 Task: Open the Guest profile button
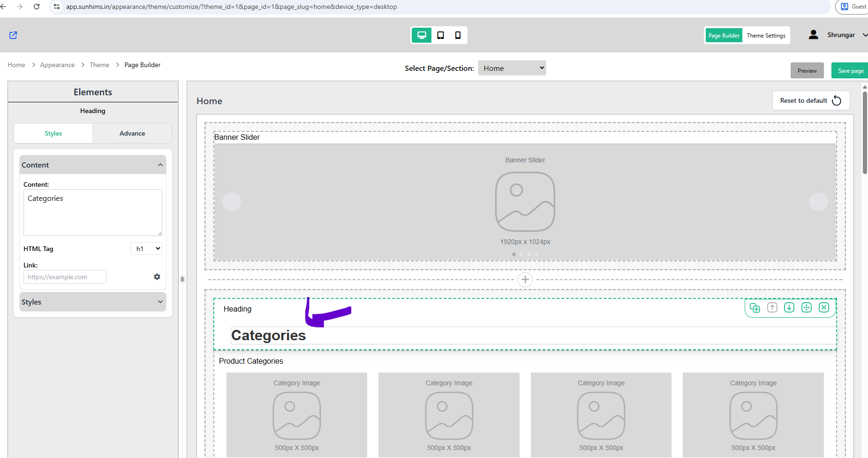click(853, 7)
